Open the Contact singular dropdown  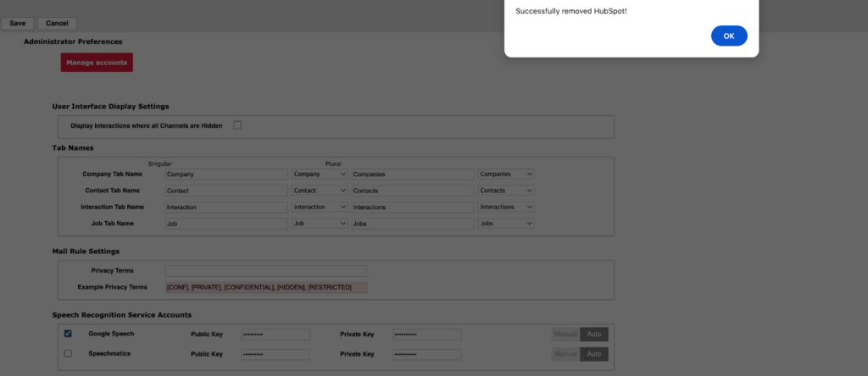(320, 191)
